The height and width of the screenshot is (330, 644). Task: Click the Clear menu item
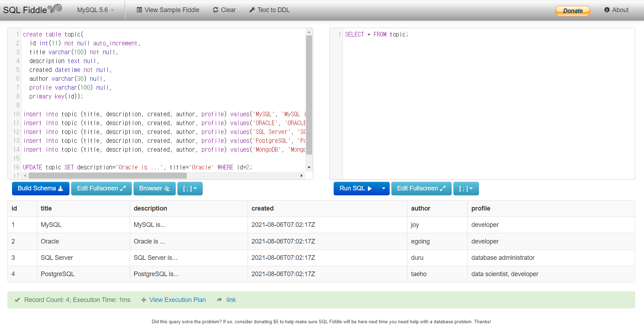click(x=224, y=10)
